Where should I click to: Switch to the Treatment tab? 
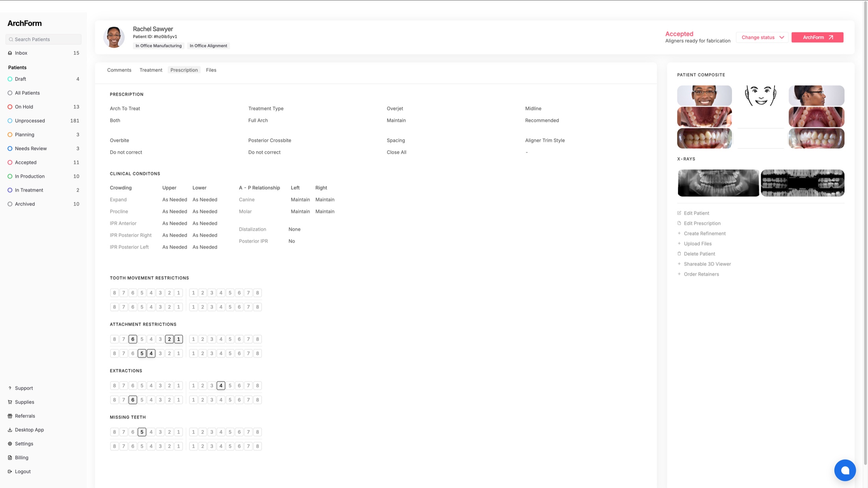pyautogui.click(x=151, y=70)
